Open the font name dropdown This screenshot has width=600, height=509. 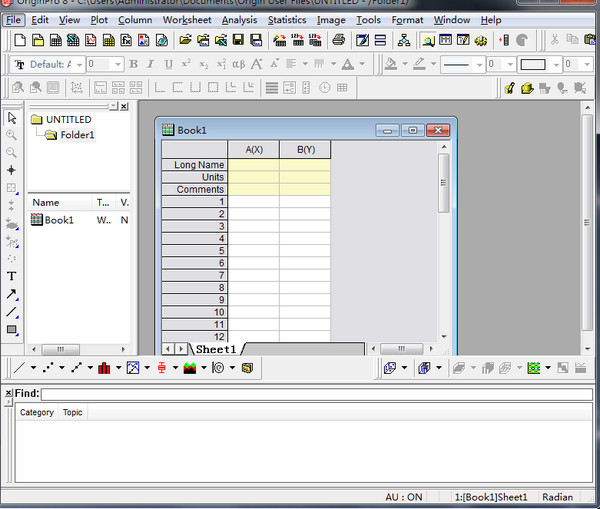coord(79,65)
